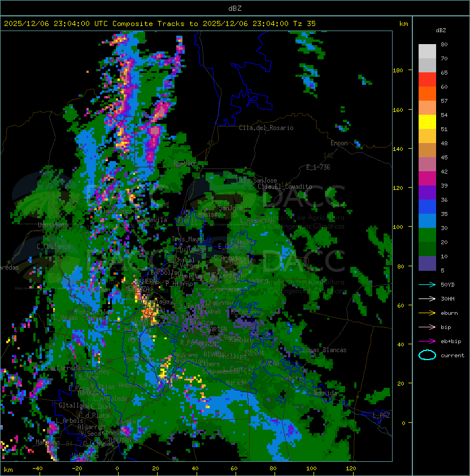Select the yellow eburn arrow legend icon
The image size is (470, 476).
[427, 313]
